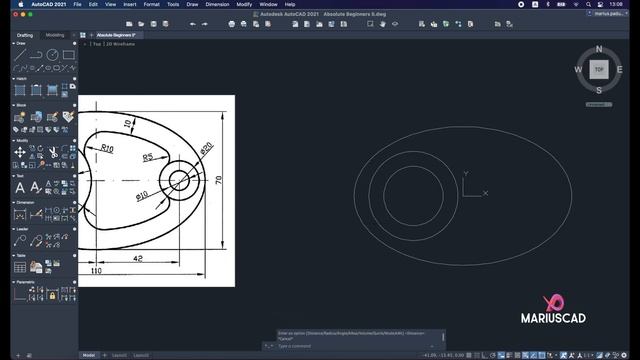Select the Table tool icon
The image size is (640, 360).
[20, 267]
